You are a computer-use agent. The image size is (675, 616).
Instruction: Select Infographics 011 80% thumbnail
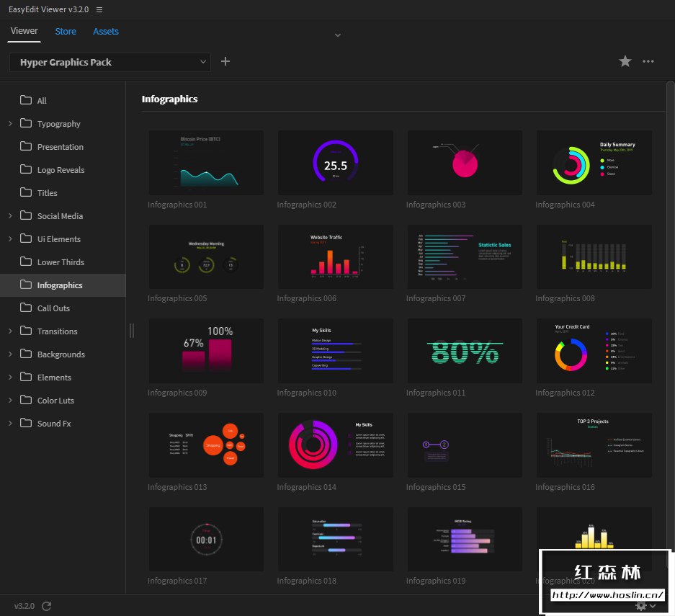pos(465,351)
